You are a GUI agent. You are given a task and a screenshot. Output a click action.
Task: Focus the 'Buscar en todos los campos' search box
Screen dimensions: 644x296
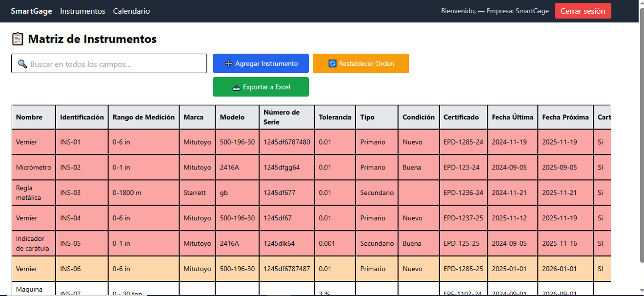(x=117, y=64)
